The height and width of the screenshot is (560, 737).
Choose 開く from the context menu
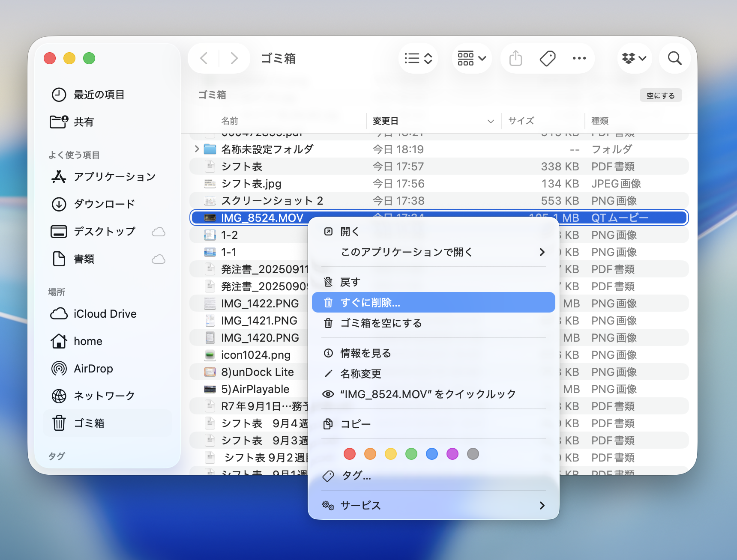click(x=434, y=232)
